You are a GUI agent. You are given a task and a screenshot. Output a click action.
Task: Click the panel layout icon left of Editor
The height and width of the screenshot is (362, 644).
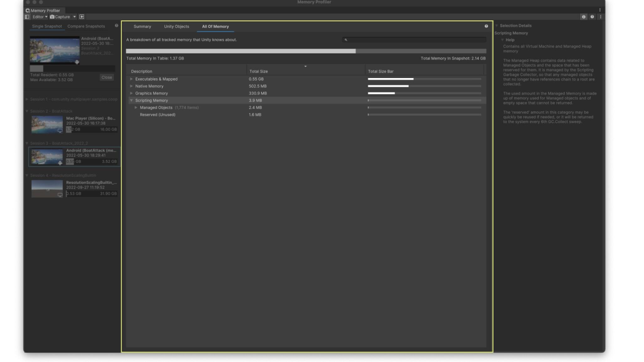27,17
